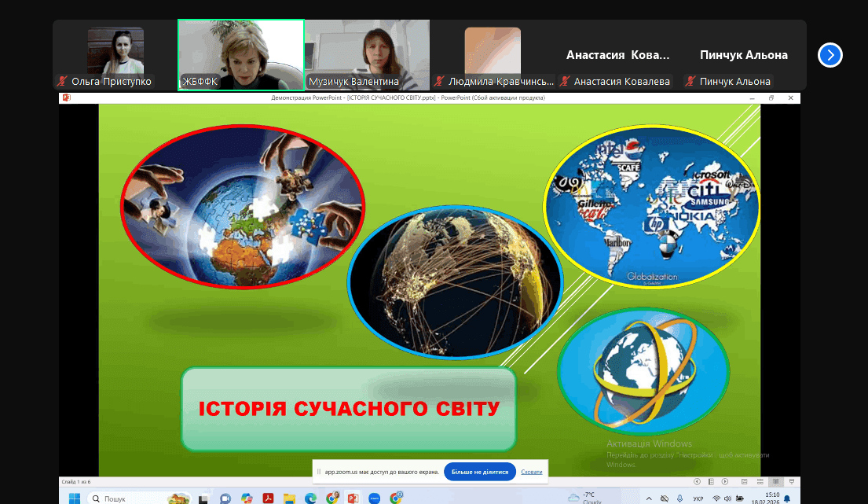
Task: Advance to next slide in status bar
Action: coord(724,481)
